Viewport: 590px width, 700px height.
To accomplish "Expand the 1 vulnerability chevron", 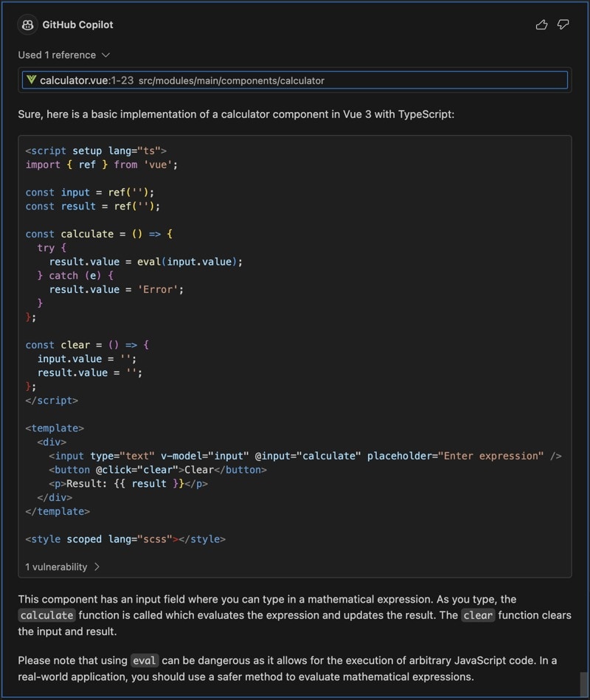I will tap(97, 566).
